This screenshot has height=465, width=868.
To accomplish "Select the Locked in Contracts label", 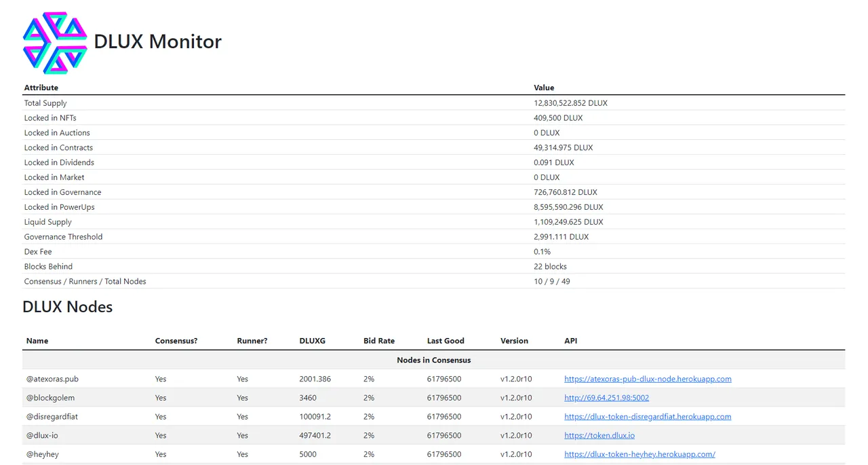I will click(x=58, y=148).
